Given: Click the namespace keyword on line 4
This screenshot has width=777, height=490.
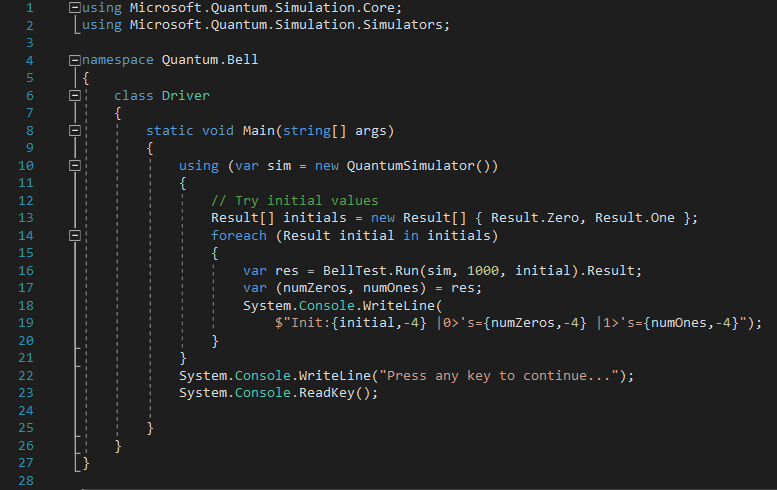Looking at the screenshot, I should click(x=118, y=60).
